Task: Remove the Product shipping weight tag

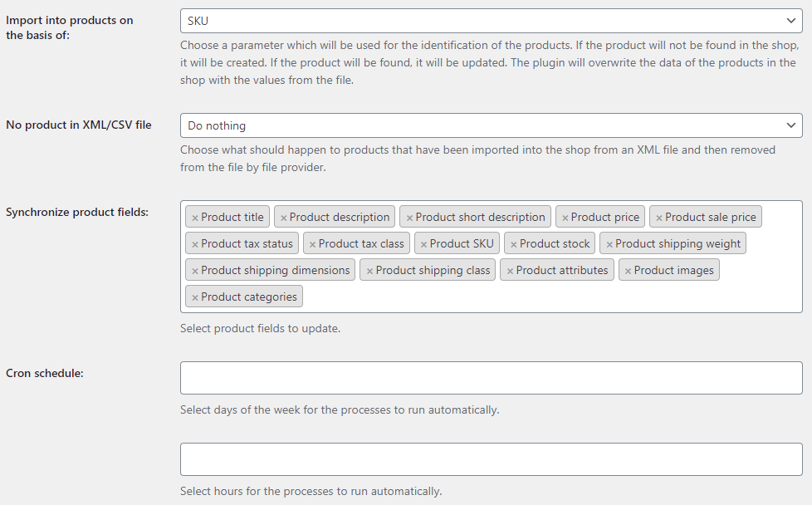Action: tap(609, 244)
